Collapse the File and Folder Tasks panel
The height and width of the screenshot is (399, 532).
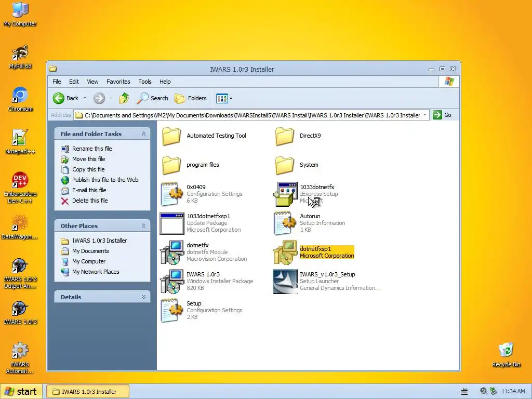143,134
